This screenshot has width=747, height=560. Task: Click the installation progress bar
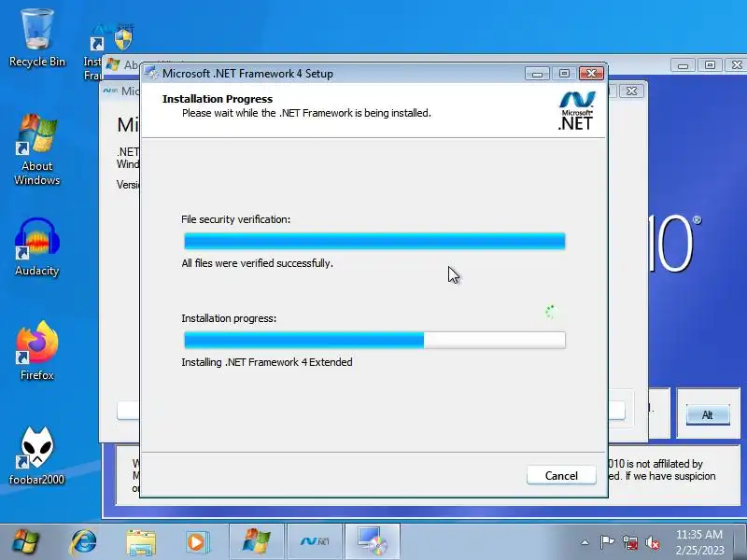(374, 340)
